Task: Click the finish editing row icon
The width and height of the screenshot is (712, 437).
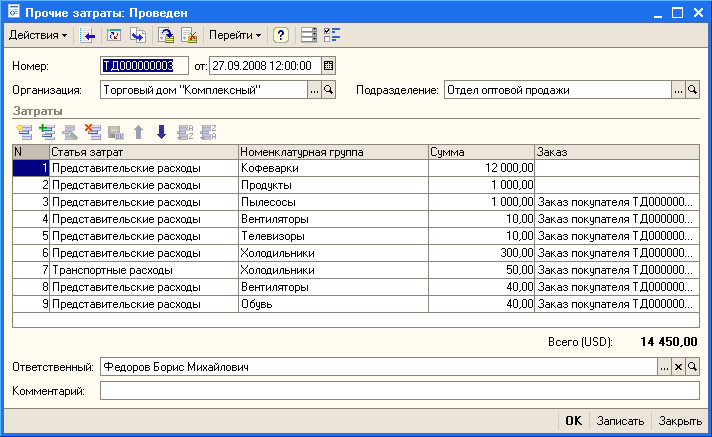Action: click(x=116, y=132)
